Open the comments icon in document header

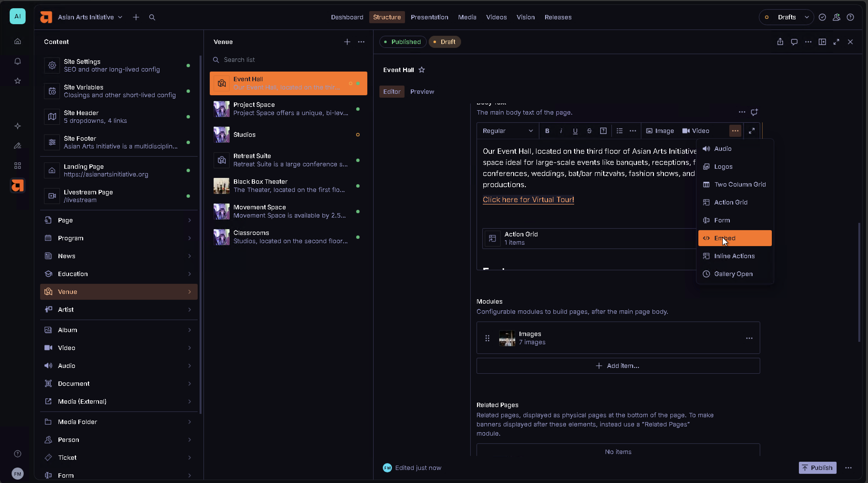click(x=794, y=42)
